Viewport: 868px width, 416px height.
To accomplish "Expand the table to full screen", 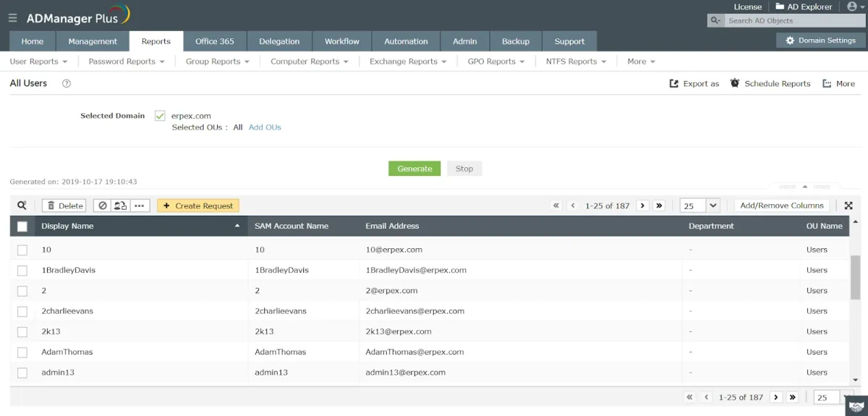I will pyautogui.click(x=848, y=205).
